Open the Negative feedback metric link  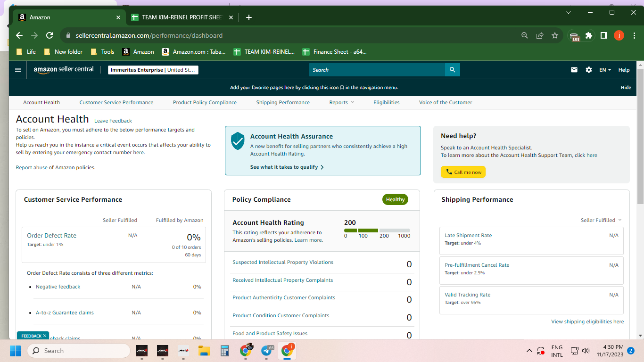coord(58,287)
